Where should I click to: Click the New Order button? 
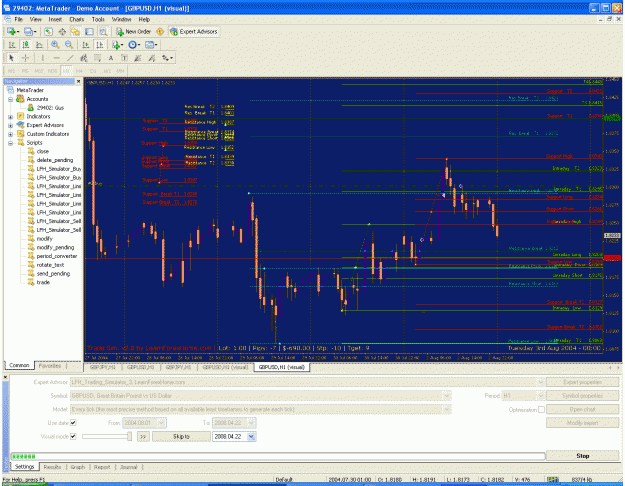point(134,31)
